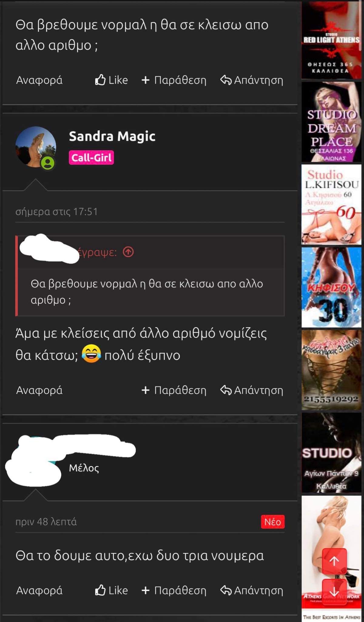Click the quoted-post up-arrow circle icon
Image resolution: width=364 pixels, height=622 pixels.
128,252
